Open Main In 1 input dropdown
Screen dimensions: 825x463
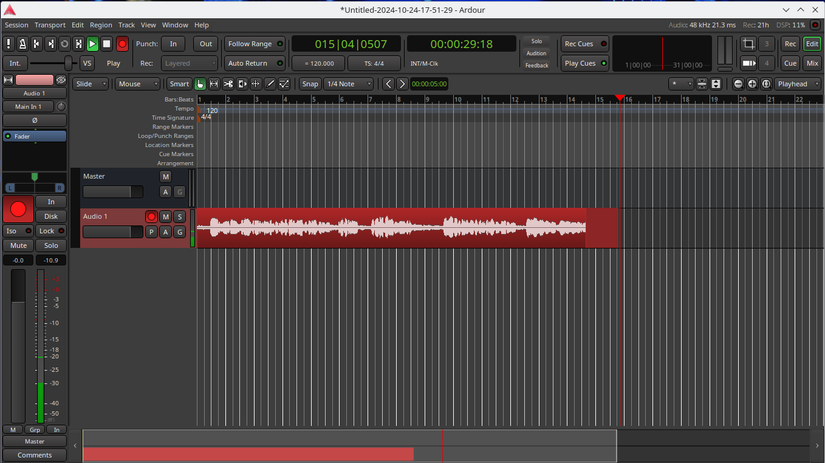point(28,107)
